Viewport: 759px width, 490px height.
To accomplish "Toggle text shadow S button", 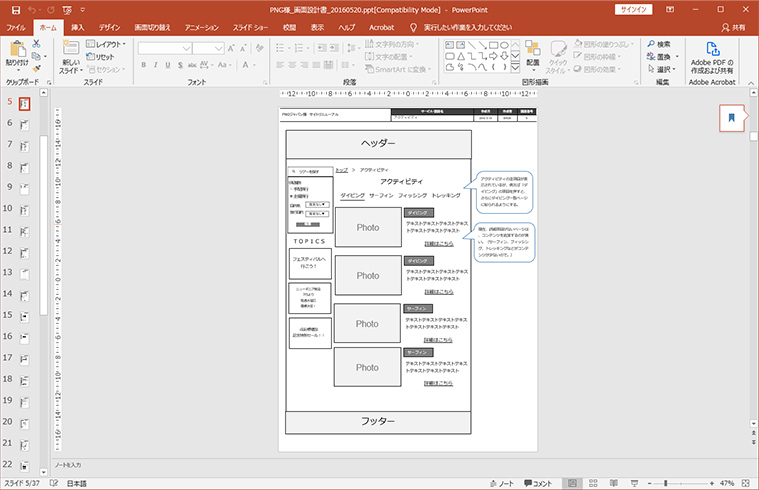I will point(180,65).
